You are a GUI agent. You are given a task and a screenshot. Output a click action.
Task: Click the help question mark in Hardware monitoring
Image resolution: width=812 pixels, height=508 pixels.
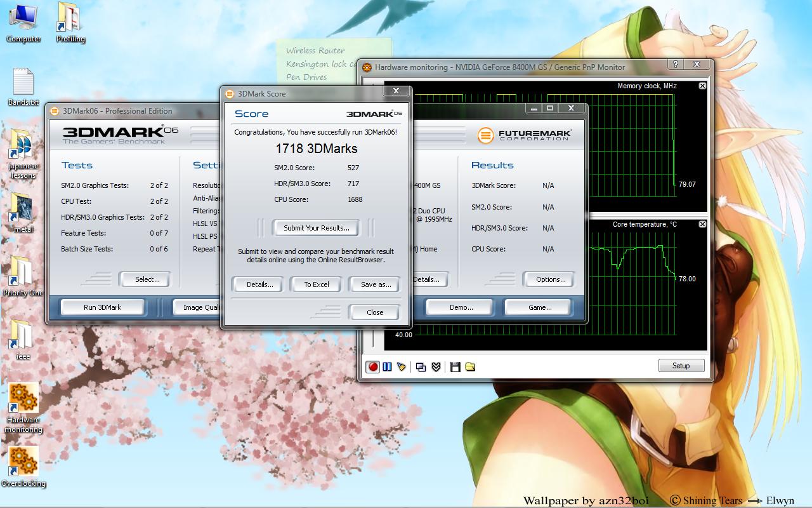click(x=675, y=64)
